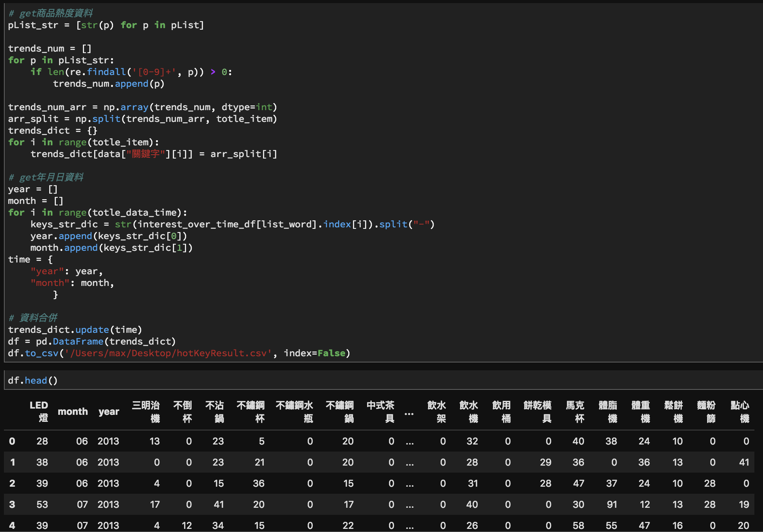Click the row index '0' in the table
The width and height of the screenshot is (763, 532).
pos(12,441)
